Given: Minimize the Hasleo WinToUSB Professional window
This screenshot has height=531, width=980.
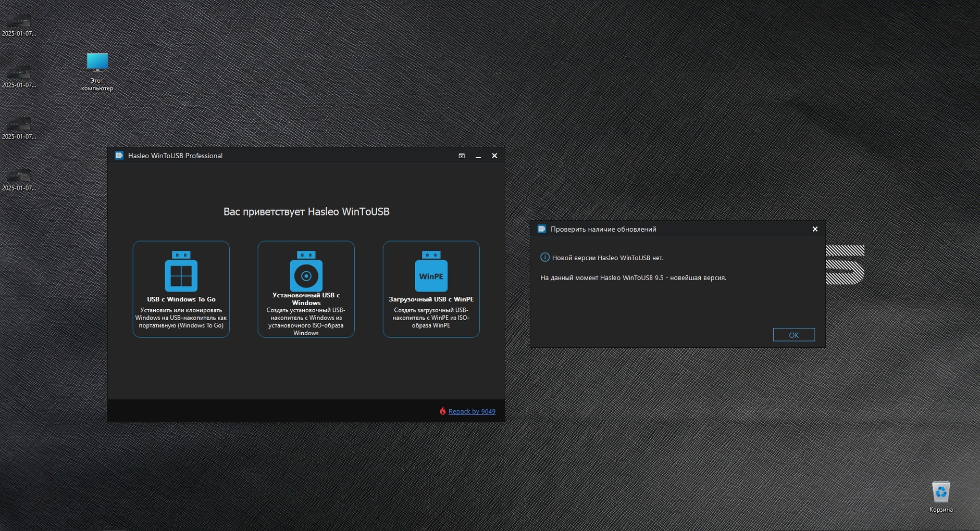Looking at the screenshot, I should (478, 156).
